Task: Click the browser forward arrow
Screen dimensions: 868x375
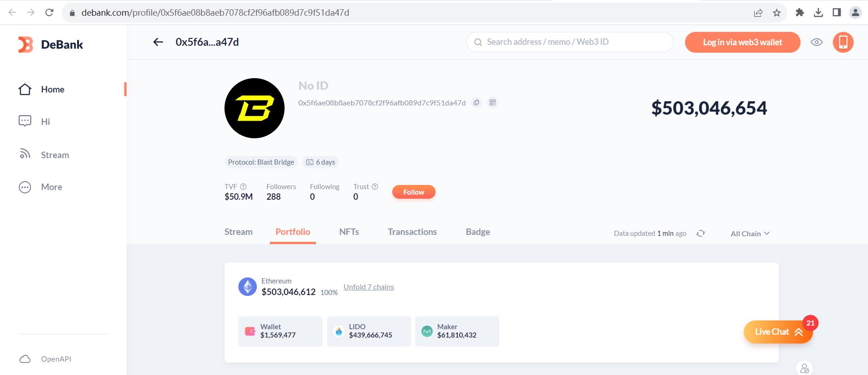Action: (31, 12)
